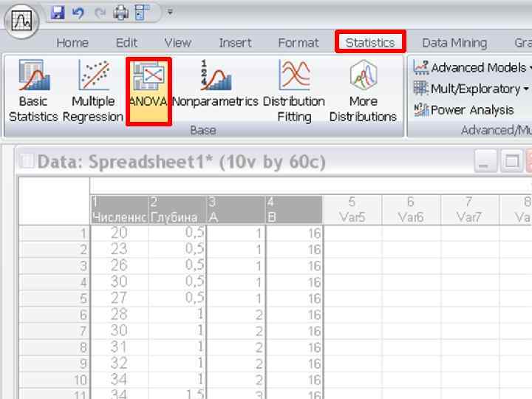This screenshot has height=399, width=532.
Task: Click cell with value 28 in row 6
Action: [x=120, y=315]
